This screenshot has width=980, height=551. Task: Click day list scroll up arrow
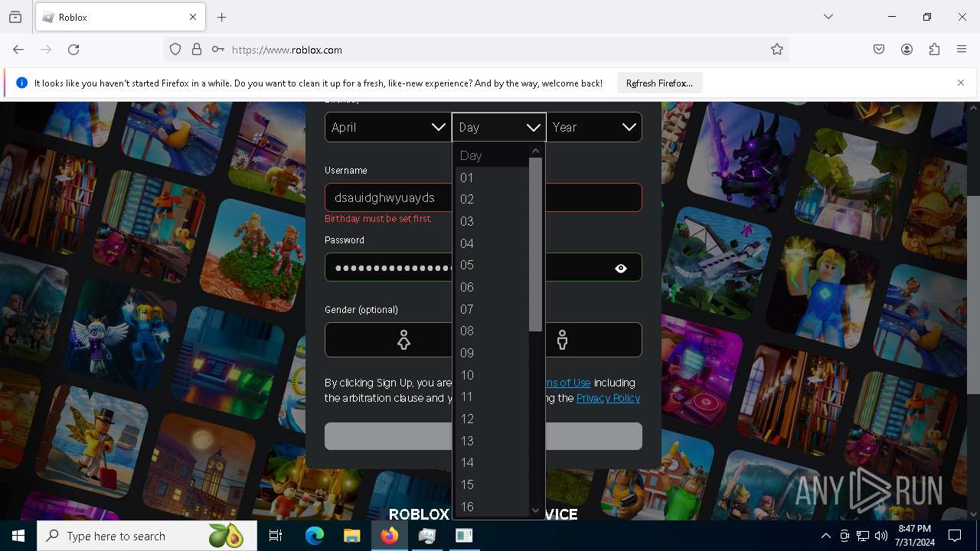click(535, 151)
